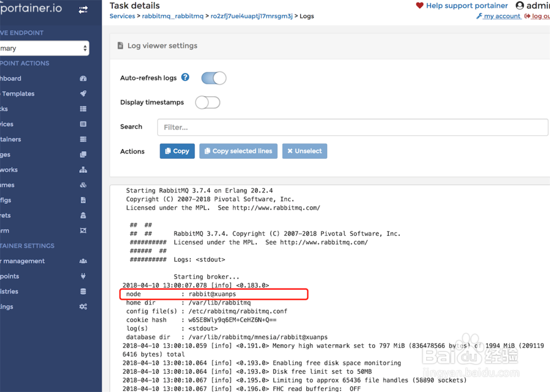Open Registries database icon
The height and width of the screenshot is (392, 550).
tap(83, 291)
